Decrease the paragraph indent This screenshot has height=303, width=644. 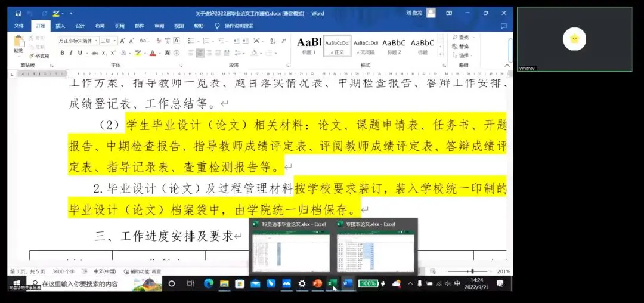pyautogui.click(x=236, y=41)
